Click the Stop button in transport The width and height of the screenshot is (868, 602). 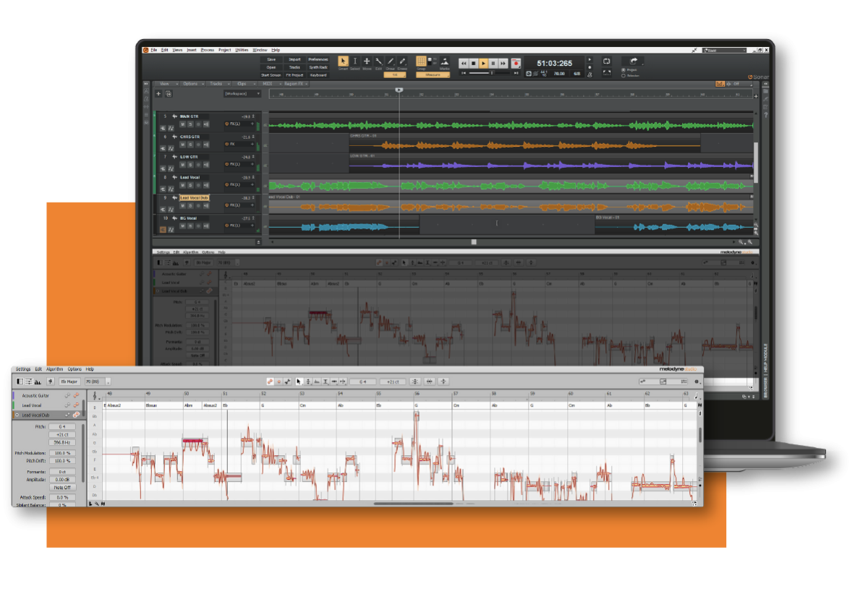(x=474, y=64)
